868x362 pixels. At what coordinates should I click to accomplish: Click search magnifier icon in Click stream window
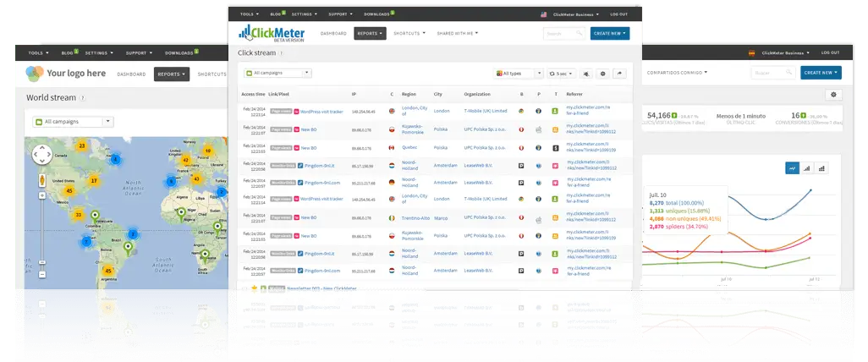click(579, 33)
